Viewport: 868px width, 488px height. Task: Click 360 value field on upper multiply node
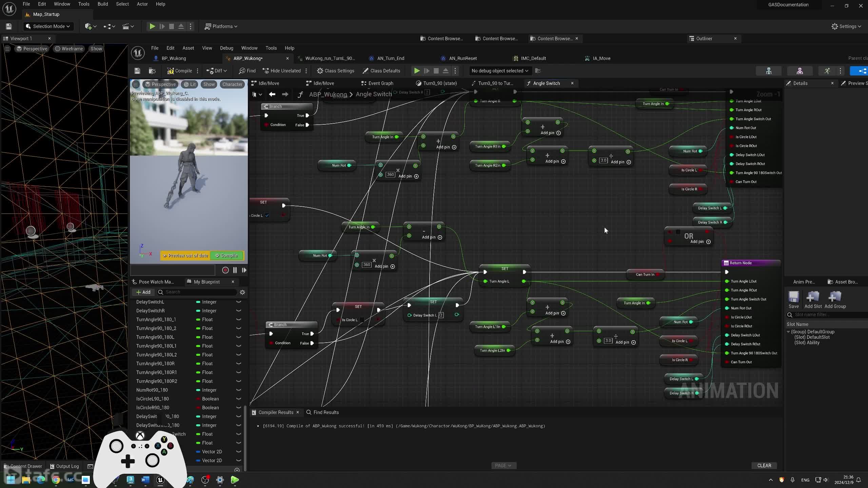[x=390, y=175]
